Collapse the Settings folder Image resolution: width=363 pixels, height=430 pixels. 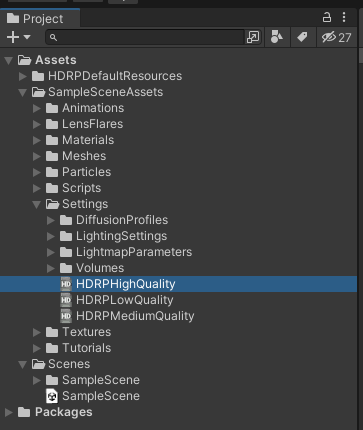pos(37,204)
